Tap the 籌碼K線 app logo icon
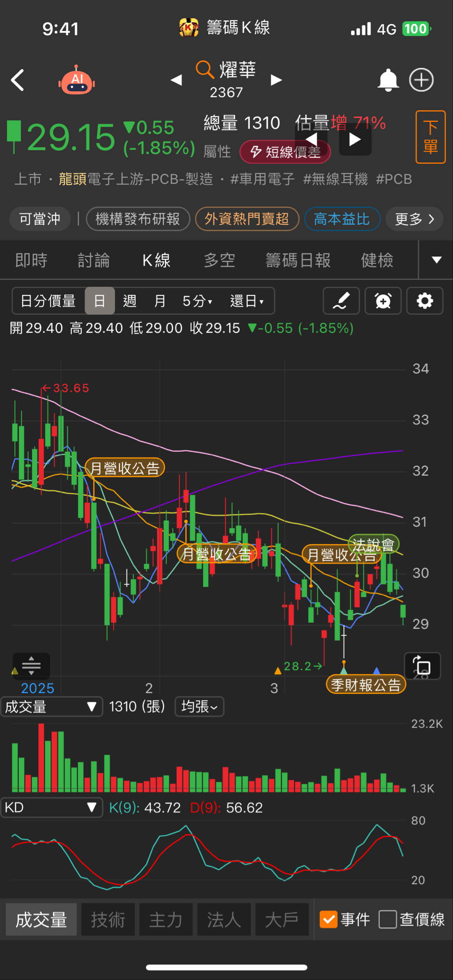The width and height of the screenshot is (453, 980). click(189, 28)
